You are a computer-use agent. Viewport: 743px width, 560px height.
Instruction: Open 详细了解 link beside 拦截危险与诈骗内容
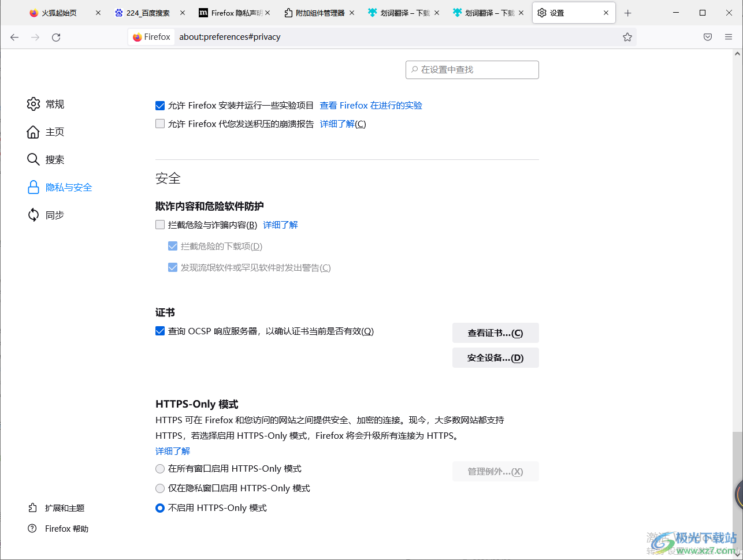(281, 225)
